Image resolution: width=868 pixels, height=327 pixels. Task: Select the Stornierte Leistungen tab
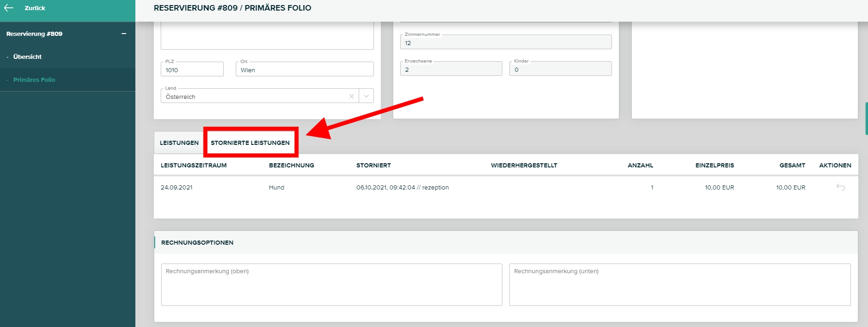(x=250, y=143)
